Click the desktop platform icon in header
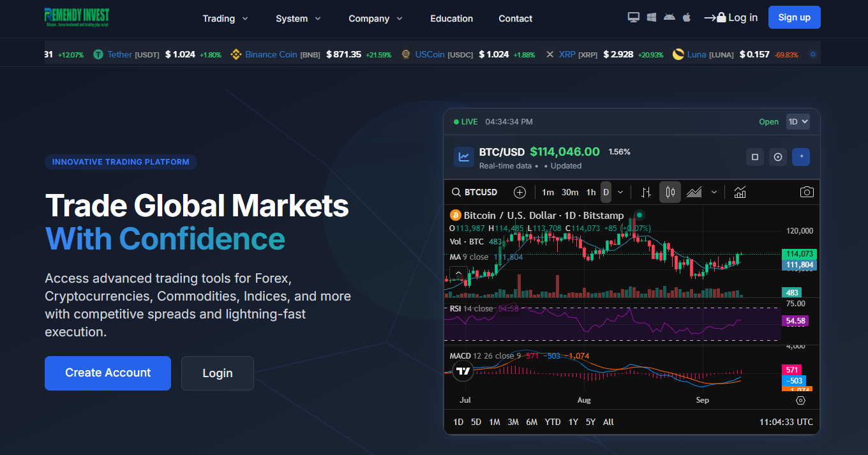 (634, 17)
